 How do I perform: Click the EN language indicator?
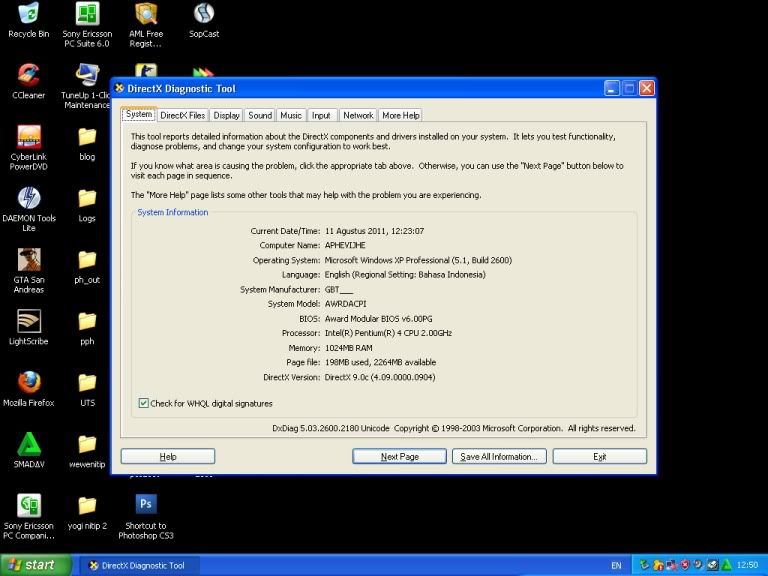616,565
